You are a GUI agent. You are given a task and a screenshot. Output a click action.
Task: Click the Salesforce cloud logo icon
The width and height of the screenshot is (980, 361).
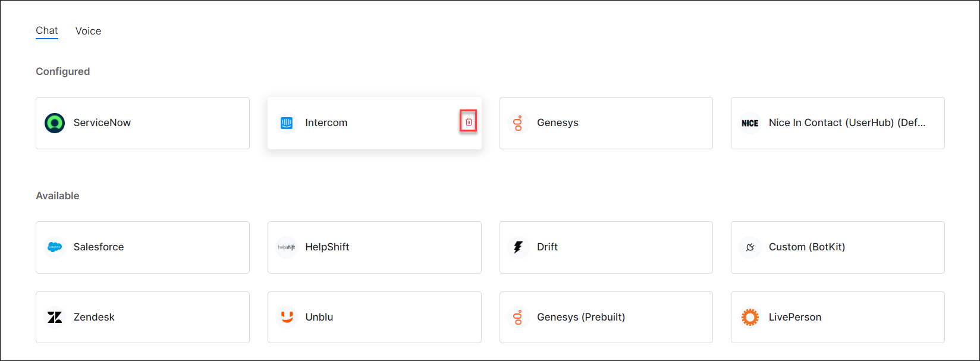55,247
